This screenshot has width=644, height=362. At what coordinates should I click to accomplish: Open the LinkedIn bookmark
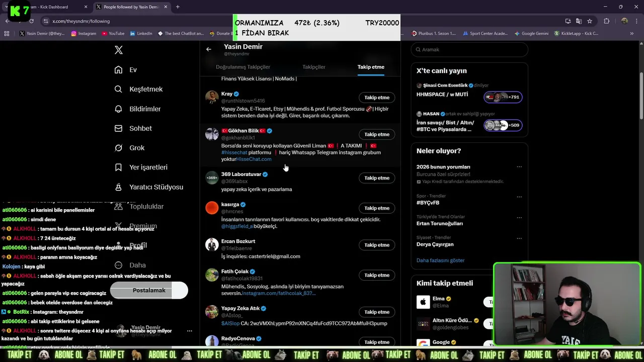click(141, 34)
